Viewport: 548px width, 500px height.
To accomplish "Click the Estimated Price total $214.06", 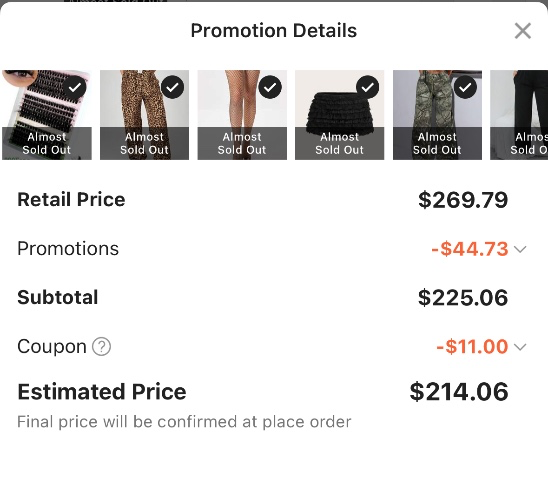I will pyautogui.click(x=459, y=392).
